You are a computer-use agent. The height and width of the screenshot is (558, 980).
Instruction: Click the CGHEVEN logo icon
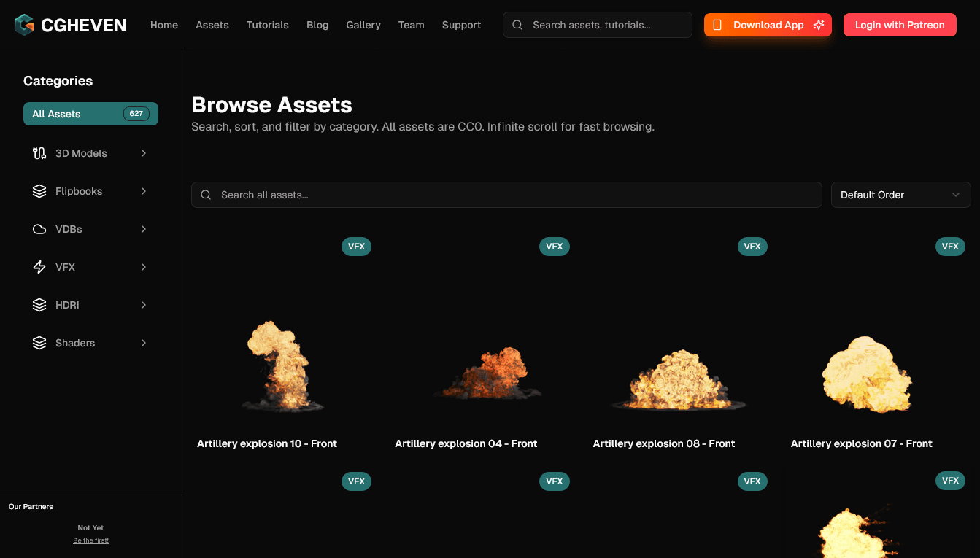coord(23,24)
